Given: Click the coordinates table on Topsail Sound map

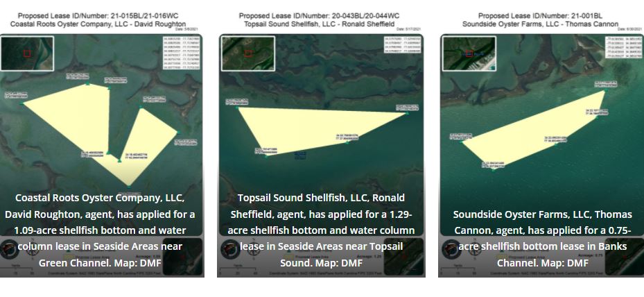Looking at the screenshot, I should click(x=402, y=44).
